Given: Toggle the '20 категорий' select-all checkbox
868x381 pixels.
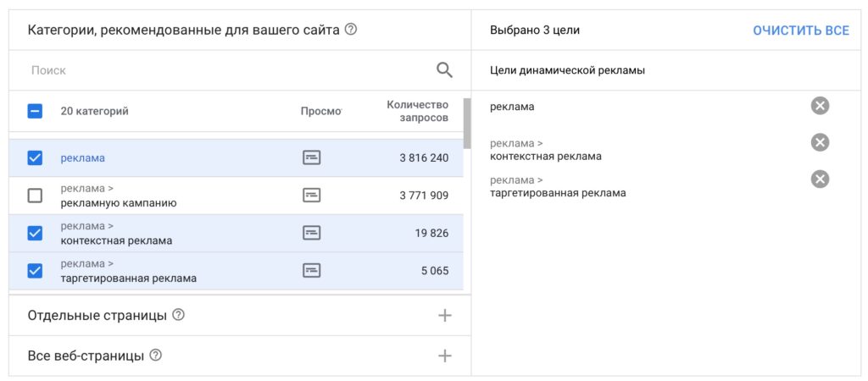Looking at the screenshot, I should (x=35, y=111).
